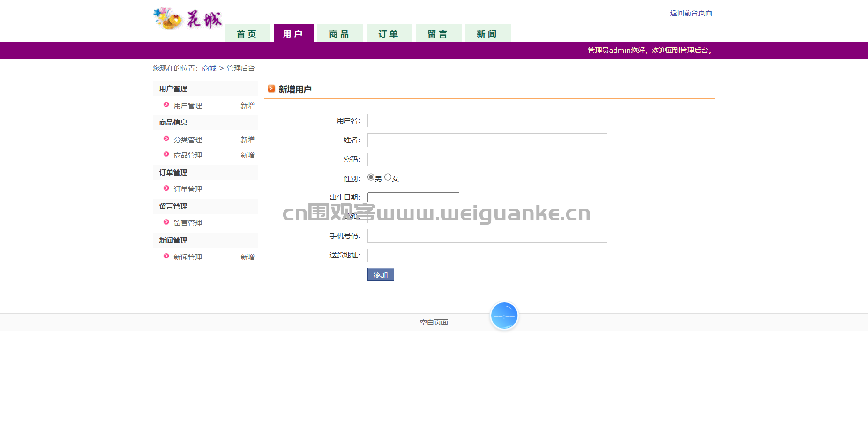
Task: Go to the 留言 tab
Action: (x=438, y=33)
